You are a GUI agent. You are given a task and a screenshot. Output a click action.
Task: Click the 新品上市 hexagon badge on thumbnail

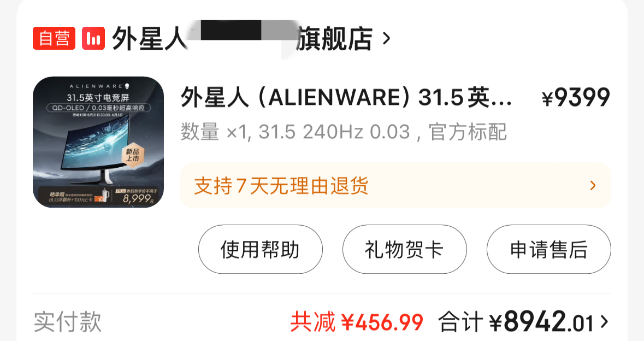133,155
